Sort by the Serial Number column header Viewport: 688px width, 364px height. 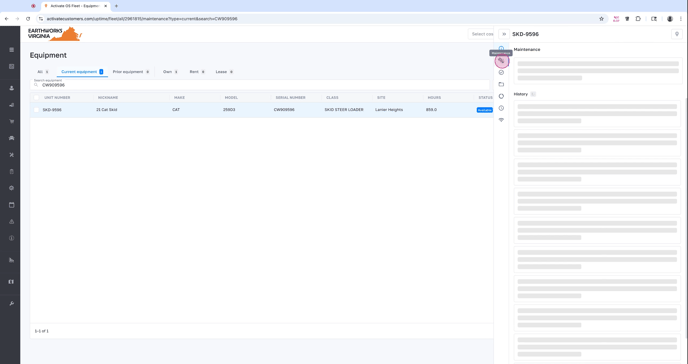(290, 97)
